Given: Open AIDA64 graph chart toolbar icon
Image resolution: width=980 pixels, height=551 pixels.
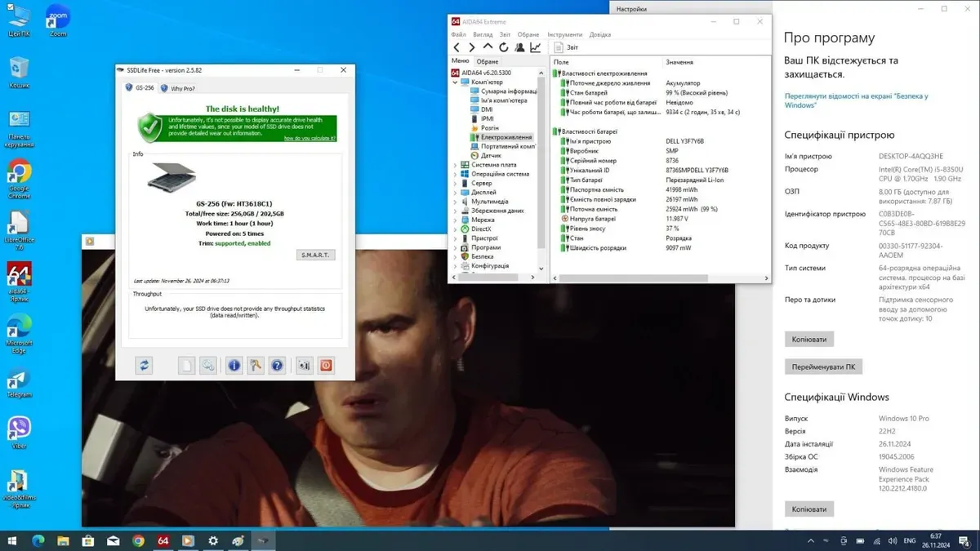Looking at the screenshot, I should coord(536,48).
